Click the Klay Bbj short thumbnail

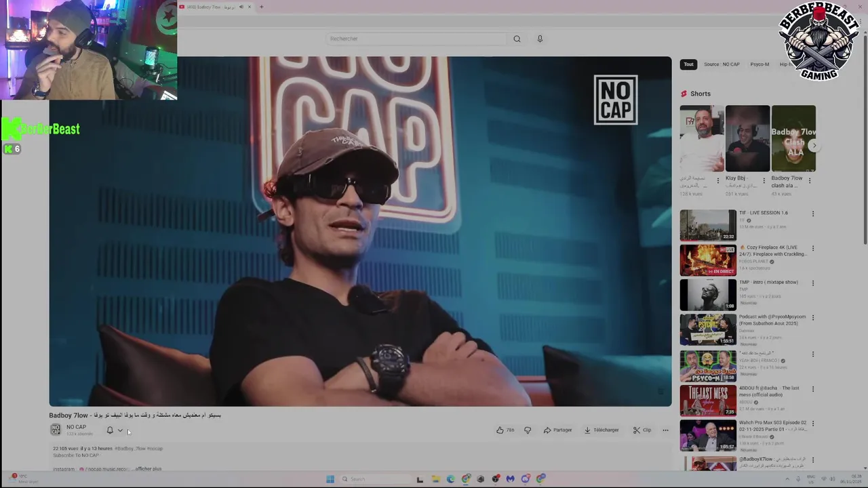pos(747,138)
